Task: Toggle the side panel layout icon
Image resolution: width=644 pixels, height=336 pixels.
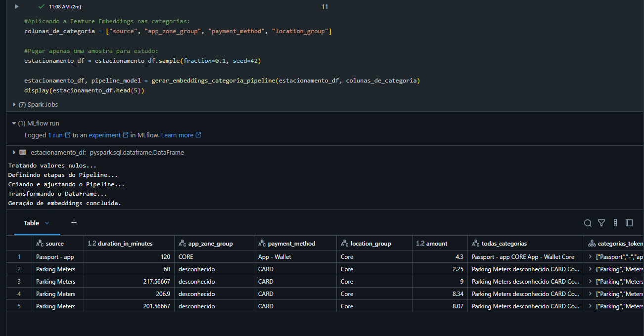Action: (x=629, y=223)
